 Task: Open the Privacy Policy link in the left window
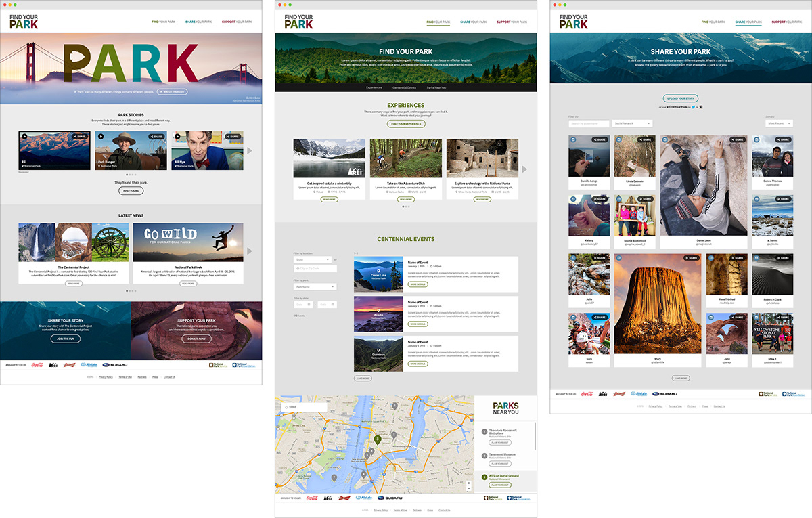click(106, 377)
